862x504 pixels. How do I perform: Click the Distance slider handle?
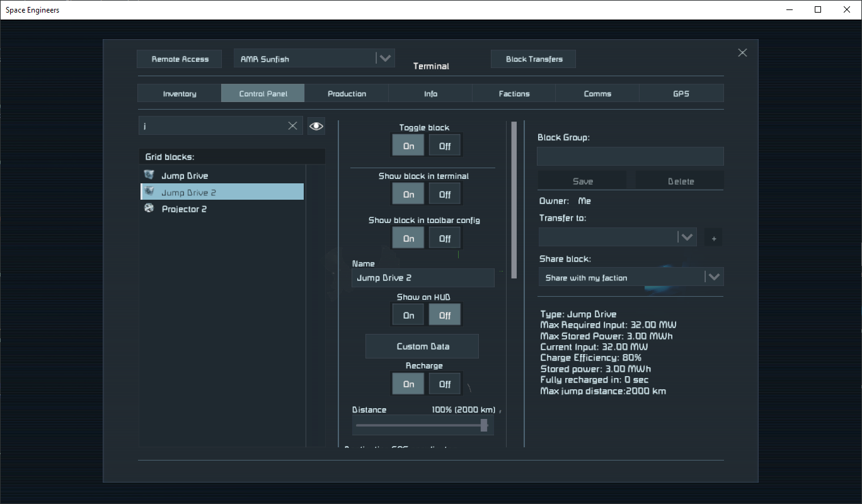click(484, 425)
